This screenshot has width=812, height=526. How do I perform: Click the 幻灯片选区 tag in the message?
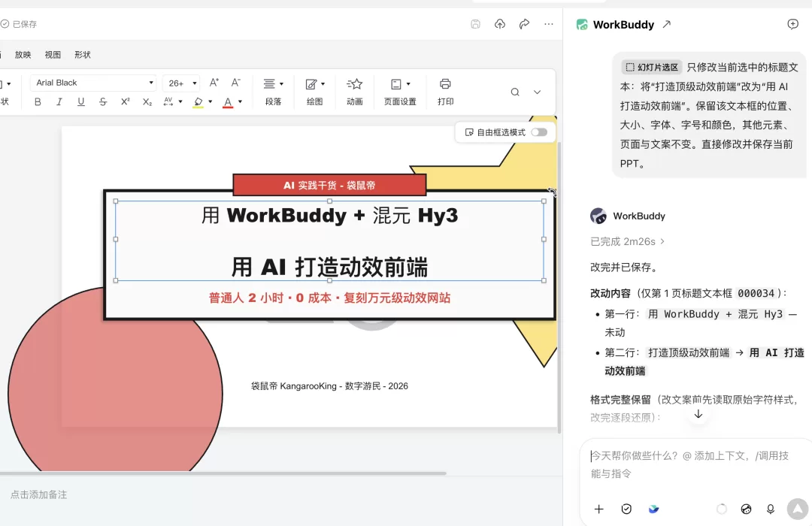pyautogui.click(x=651, y=68)
